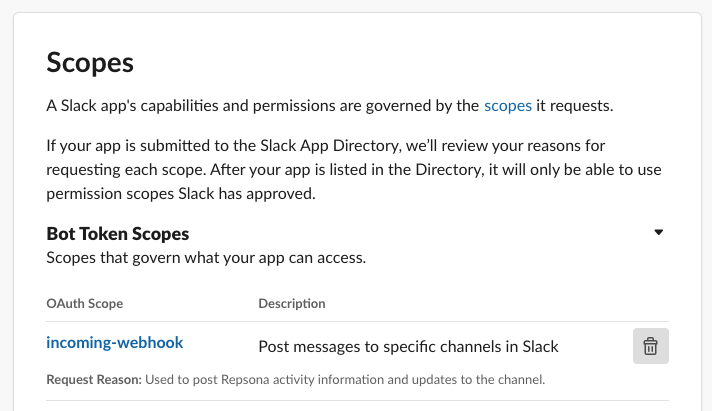The image size is (712, 411).
Task: Open the scopes documentation link
Action: click(x=508, y=104)
